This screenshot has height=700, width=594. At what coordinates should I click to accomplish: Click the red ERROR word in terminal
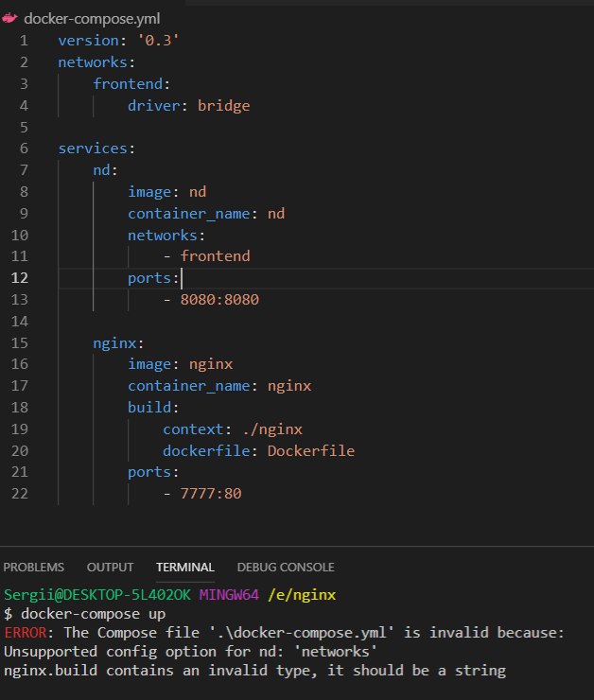coord(26,633)
